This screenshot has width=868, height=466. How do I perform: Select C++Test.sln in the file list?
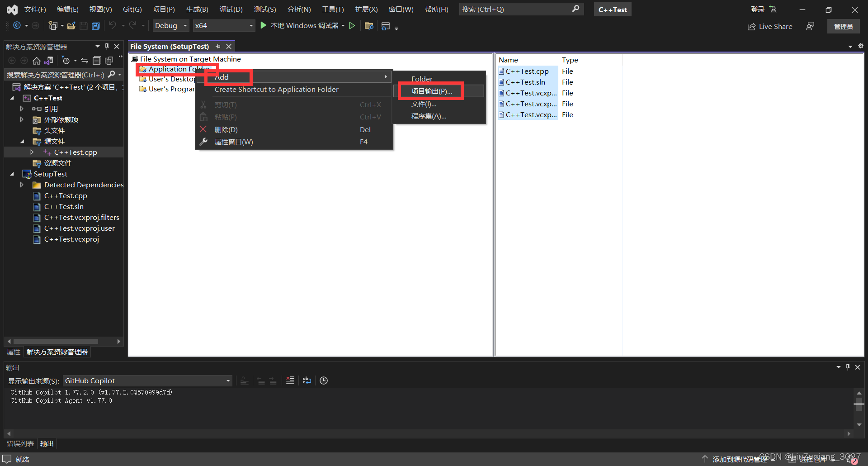point(525,82)
